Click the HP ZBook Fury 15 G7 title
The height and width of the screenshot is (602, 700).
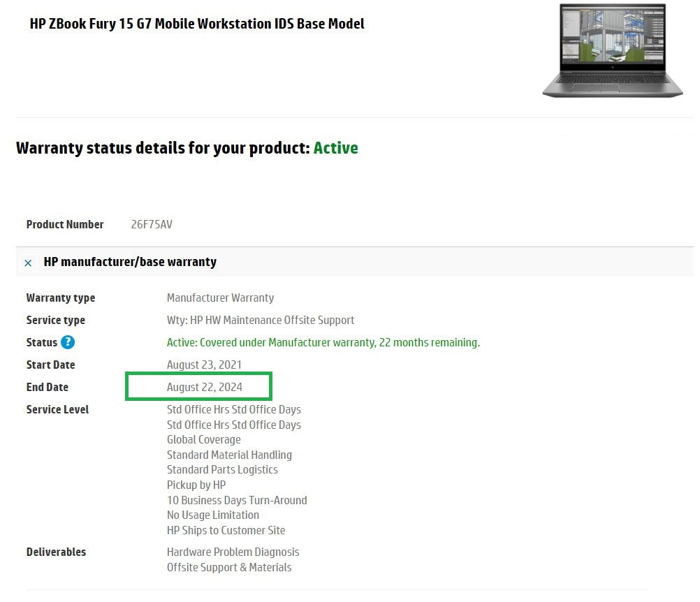(x=197, y=23)
